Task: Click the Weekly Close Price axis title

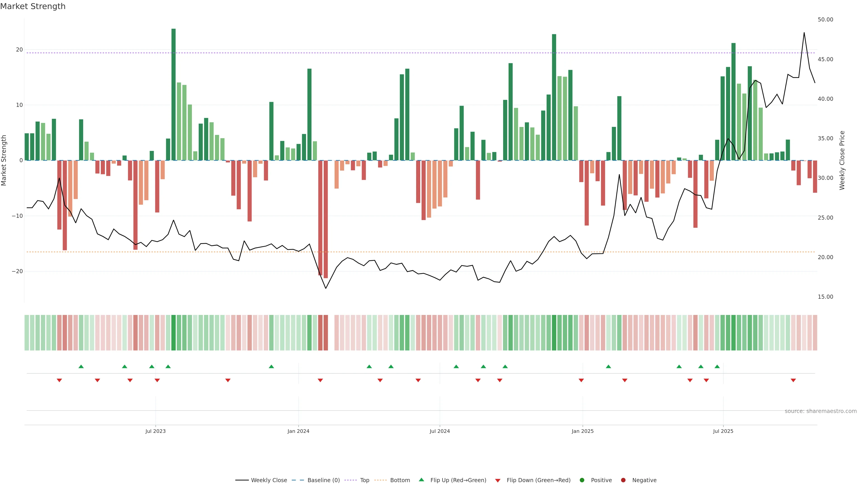Action: pyautogui.click(x=842, y=160)
